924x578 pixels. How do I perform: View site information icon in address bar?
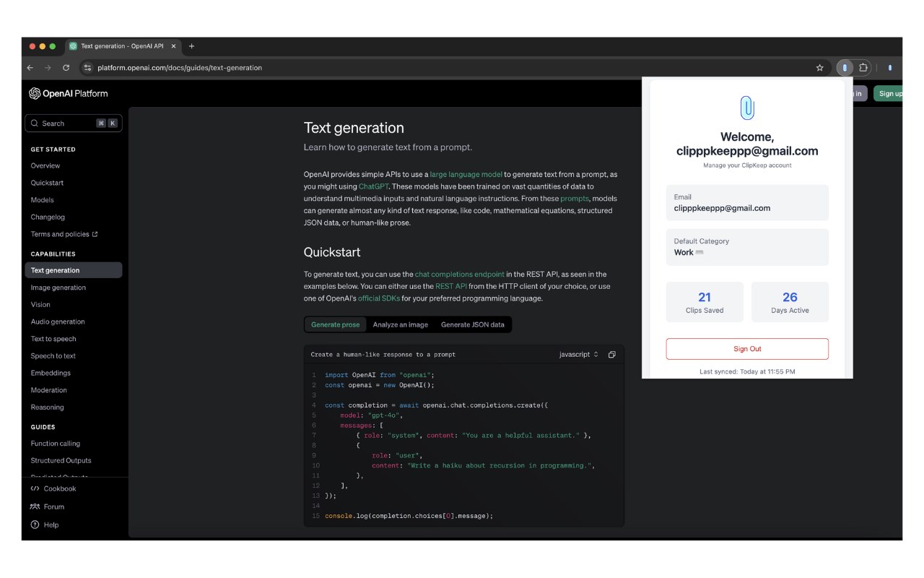click(x=88, y=68)
